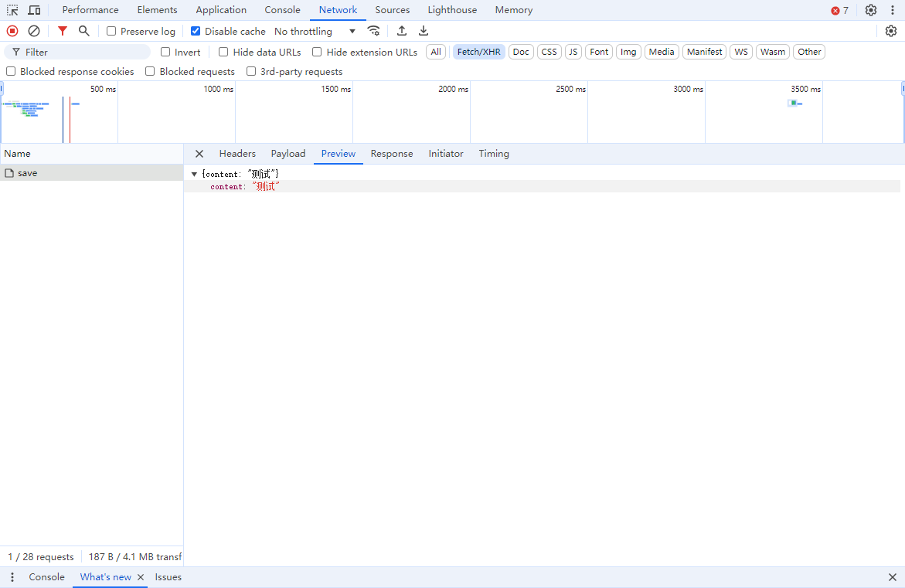Toggle device toolbar icon
905x588 pixels.
pyautogui.click(x=34, y=10)
